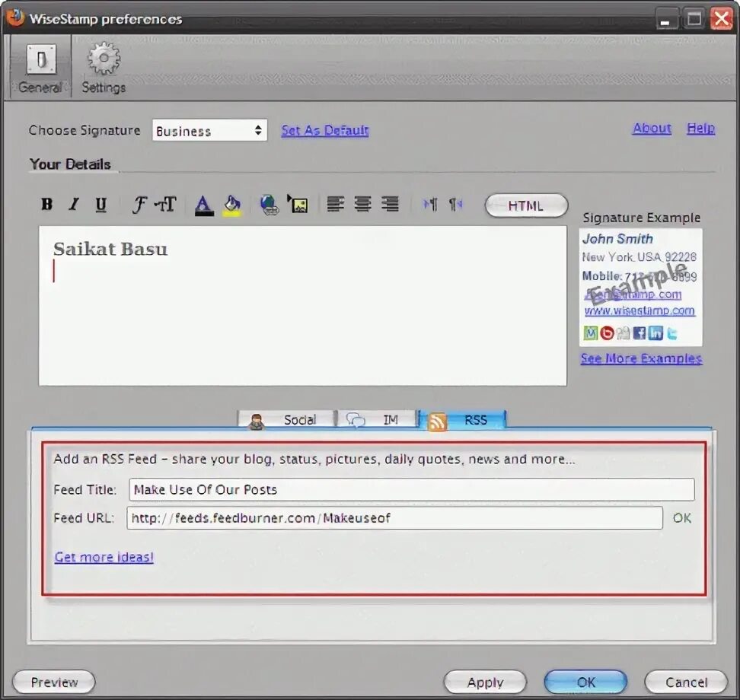Open the Choose Signature dropdown showing Business

coord(209,130)
